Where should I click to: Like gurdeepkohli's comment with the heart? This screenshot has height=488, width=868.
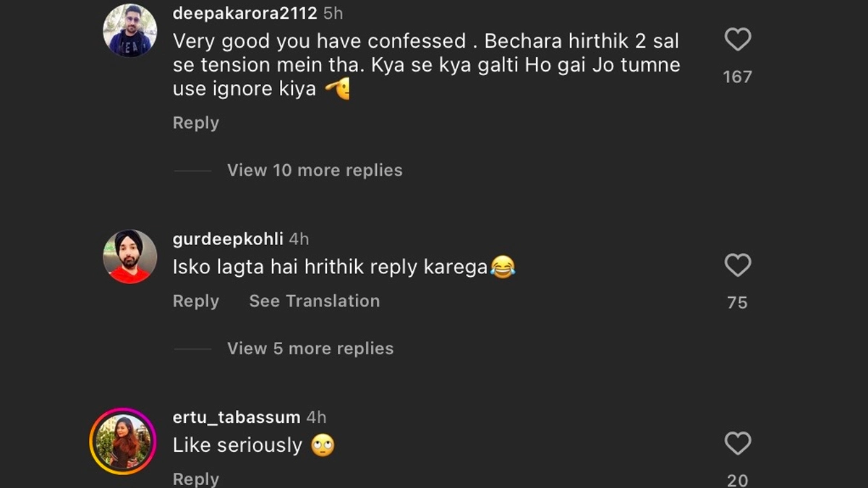737,266
